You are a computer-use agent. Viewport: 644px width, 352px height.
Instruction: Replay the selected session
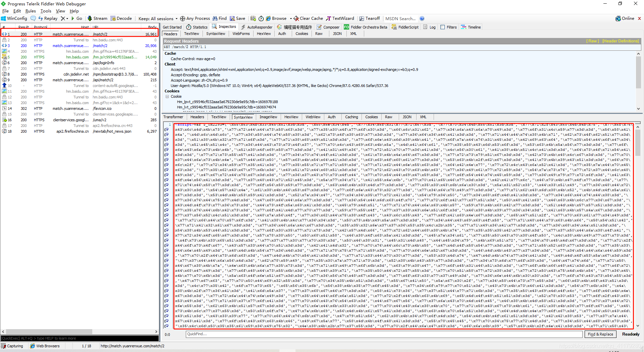[48, 18]
